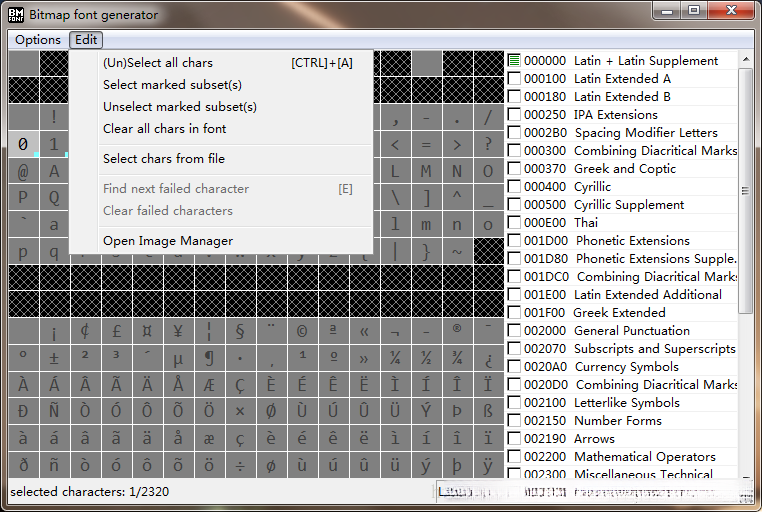Check the Cyrillic subset

pyautogui.click(x=514, y=187)
